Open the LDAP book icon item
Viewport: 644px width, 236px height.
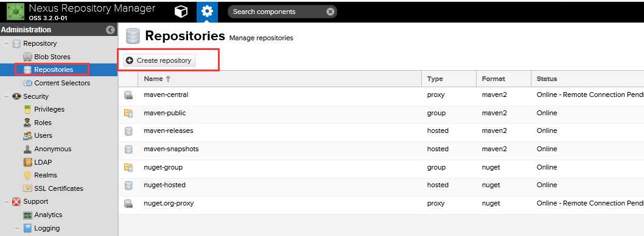tap(27, 162)
